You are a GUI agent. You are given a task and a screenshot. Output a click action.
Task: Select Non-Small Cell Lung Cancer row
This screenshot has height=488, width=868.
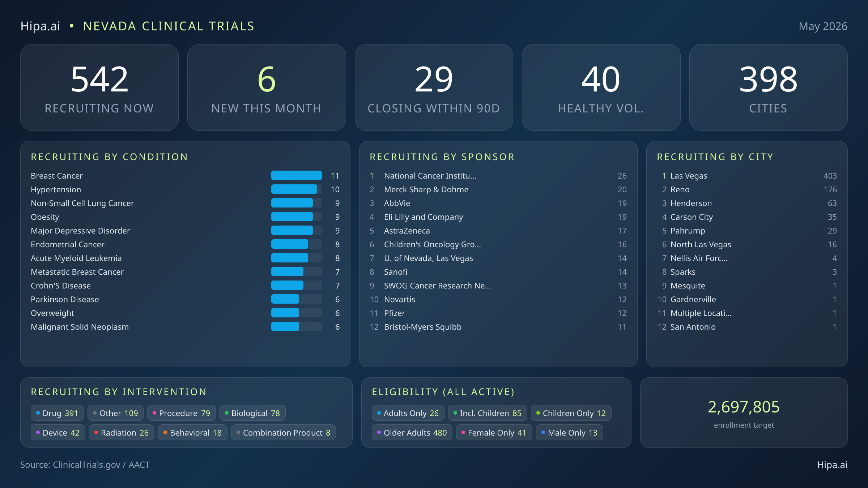pyautogui.click(x=185, y=203)
